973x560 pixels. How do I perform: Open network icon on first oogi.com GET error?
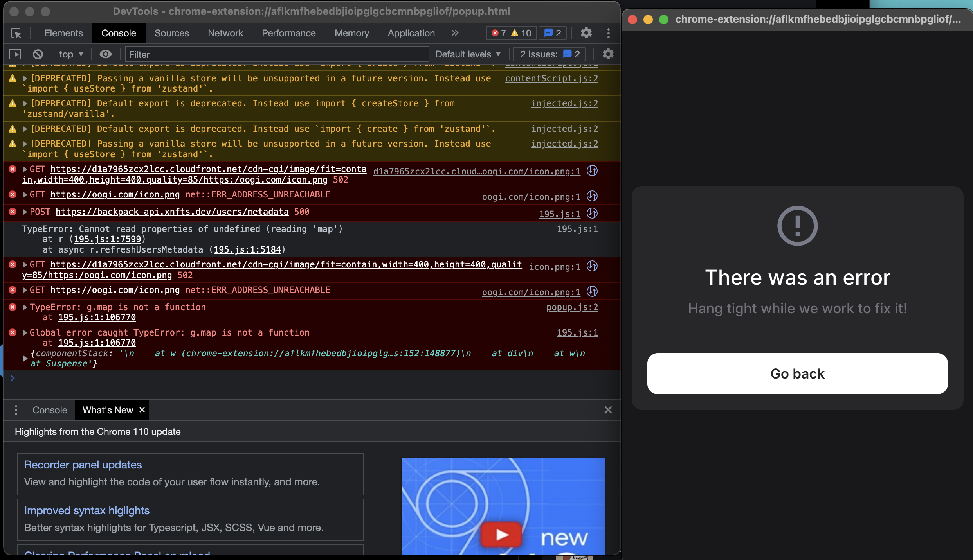pos(592,196)
